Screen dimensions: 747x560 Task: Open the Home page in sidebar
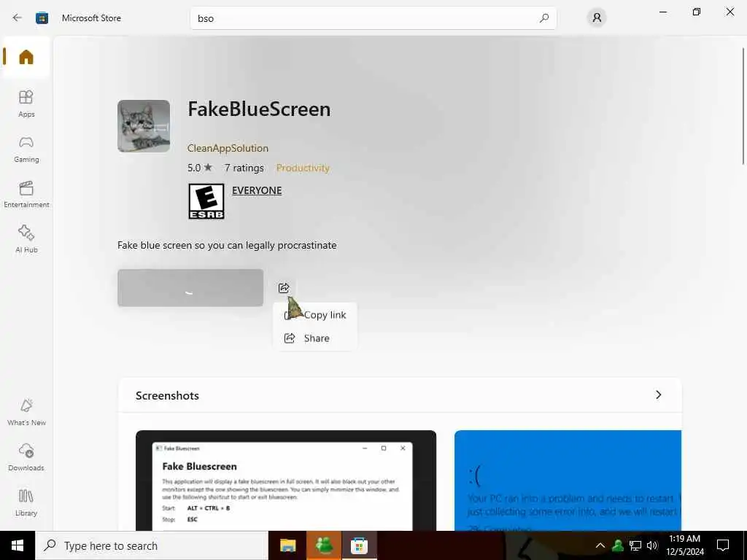tap(26, 57)
